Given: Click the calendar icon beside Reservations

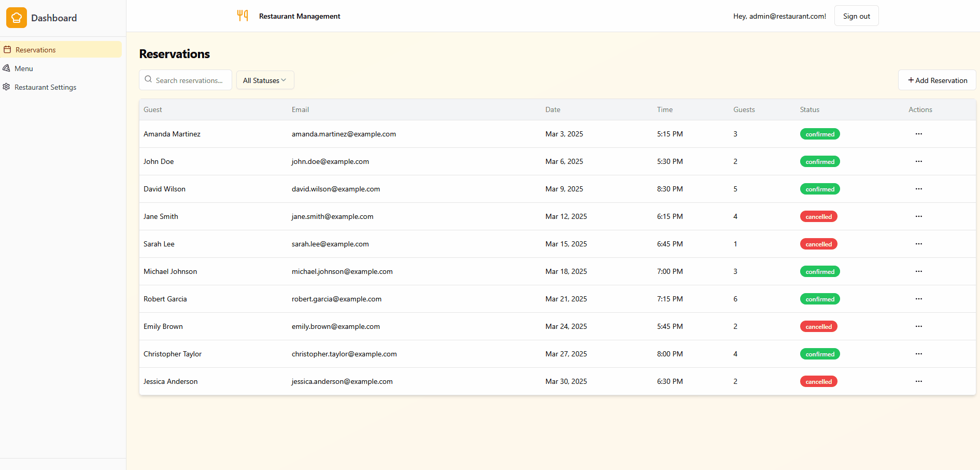Looking at the screenshot, I should pyautogui.click(x=7, y=50).
